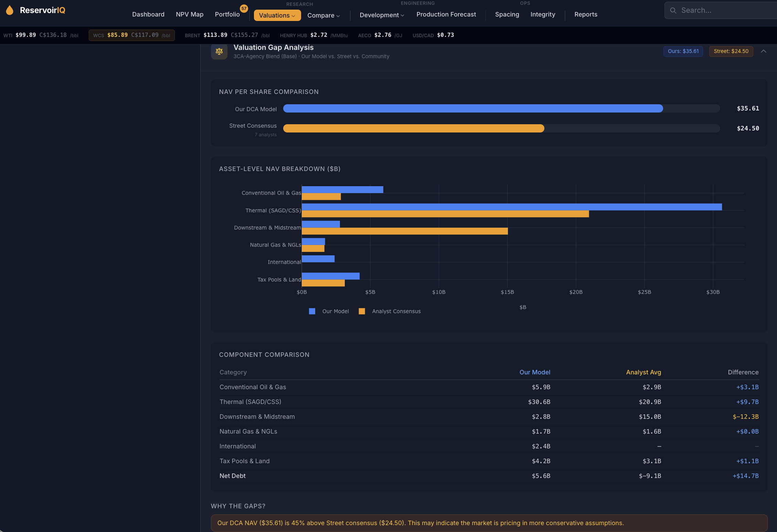The width and height of the screenshot is (777, 532).
Task: Click the search magnifier icon
Action: click(x=673, y=10)
